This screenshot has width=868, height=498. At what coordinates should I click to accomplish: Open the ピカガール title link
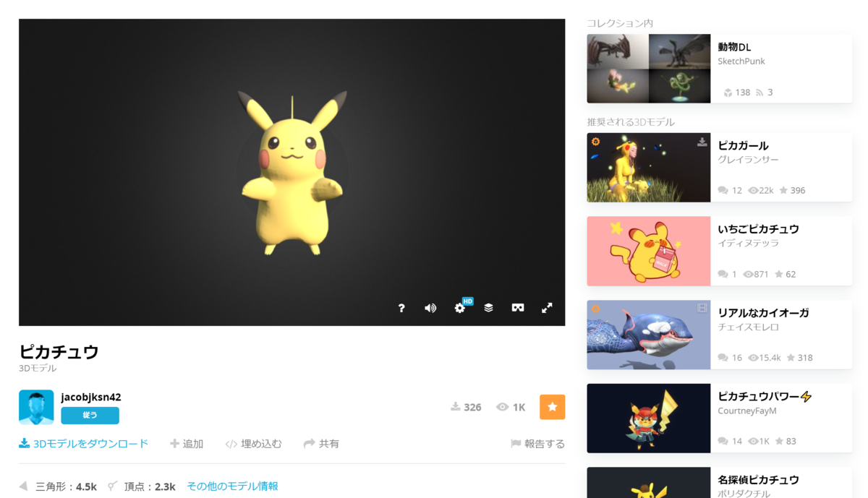click(743, 145)
